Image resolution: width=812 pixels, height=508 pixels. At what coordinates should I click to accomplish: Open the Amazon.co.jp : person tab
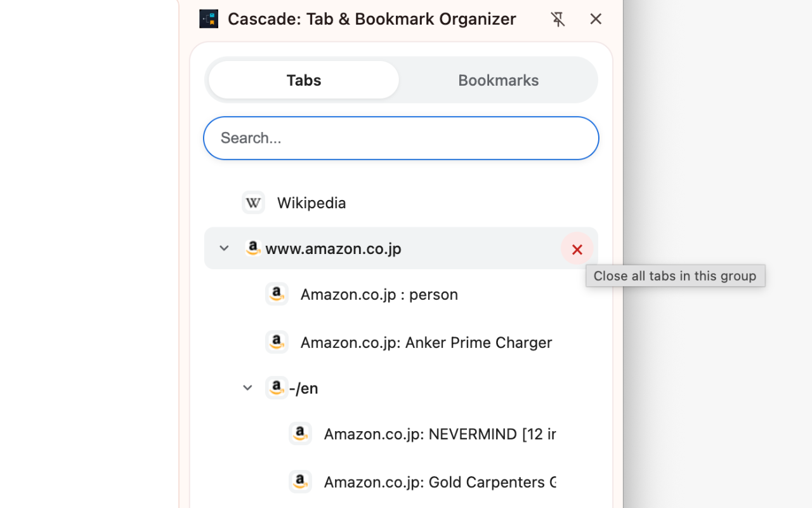tap(379, 295)
